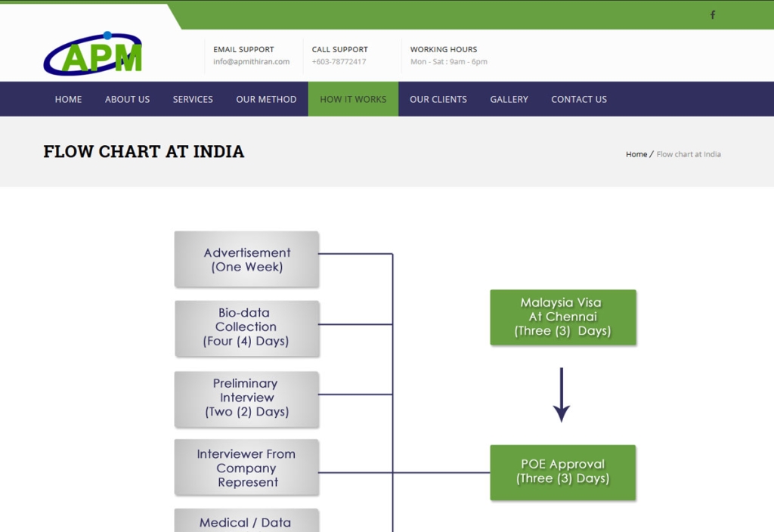Image resolution: width=774 pixels, height=532 pixels.
Task: Navigate to Our Method
Action: 266,99
